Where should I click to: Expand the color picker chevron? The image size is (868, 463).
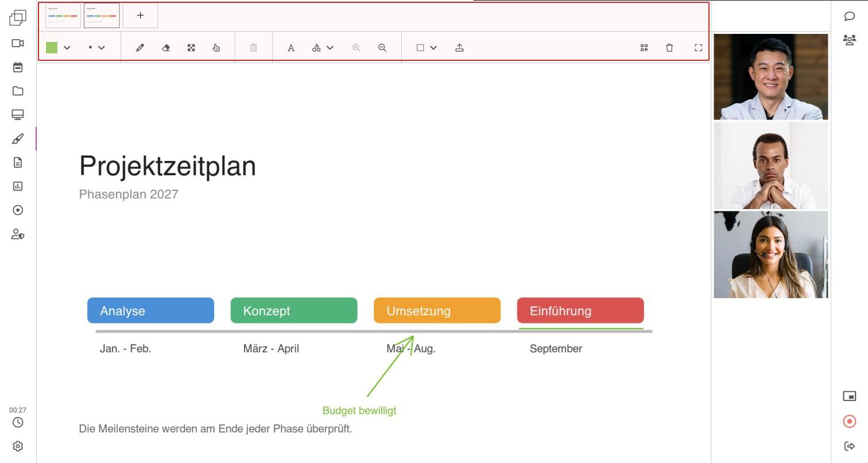[67, 48]
